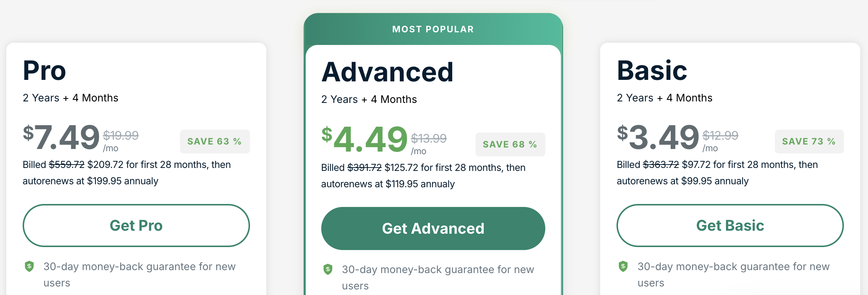Click the $3.49 Basic price

click(x=658, y=137)
